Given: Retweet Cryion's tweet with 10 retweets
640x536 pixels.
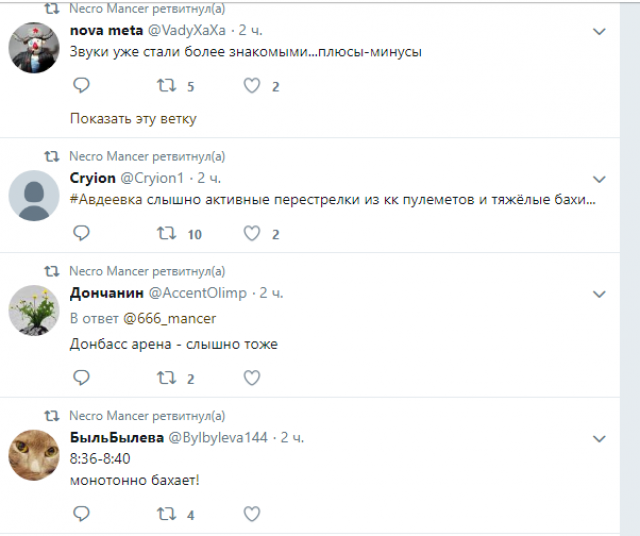Looking at the screenshot, I should (x=167, y=233).
